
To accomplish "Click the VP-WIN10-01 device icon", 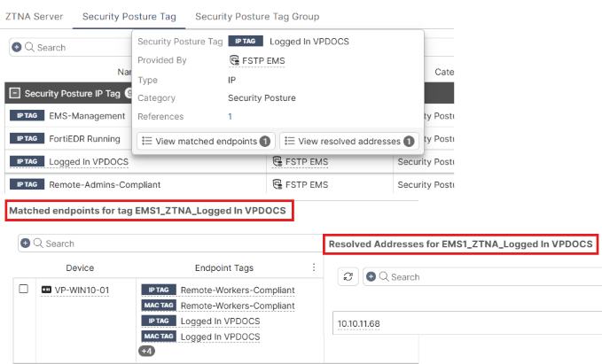I will pyautogui.click(x=46, y=290).
